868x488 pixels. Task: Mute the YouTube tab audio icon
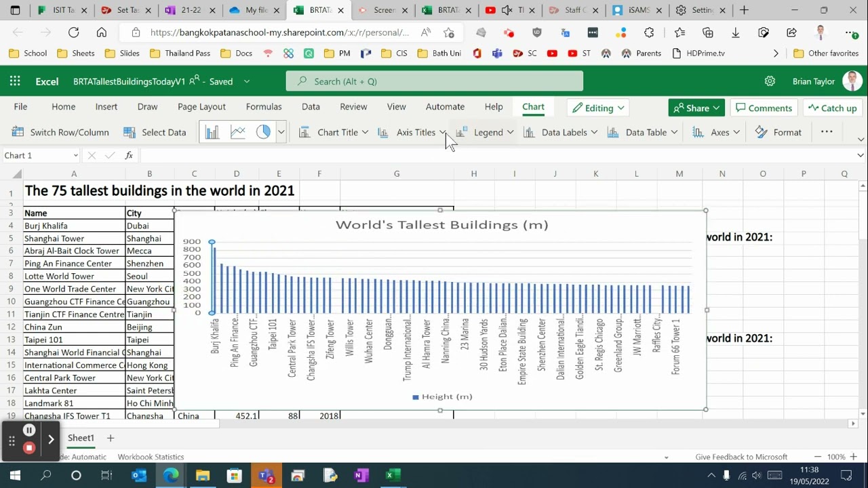(x=507, y=10)
